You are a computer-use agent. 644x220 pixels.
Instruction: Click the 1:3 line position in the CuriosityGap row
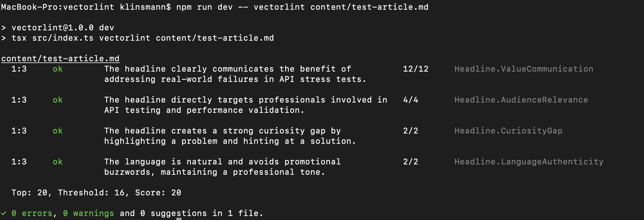point(19,131)
